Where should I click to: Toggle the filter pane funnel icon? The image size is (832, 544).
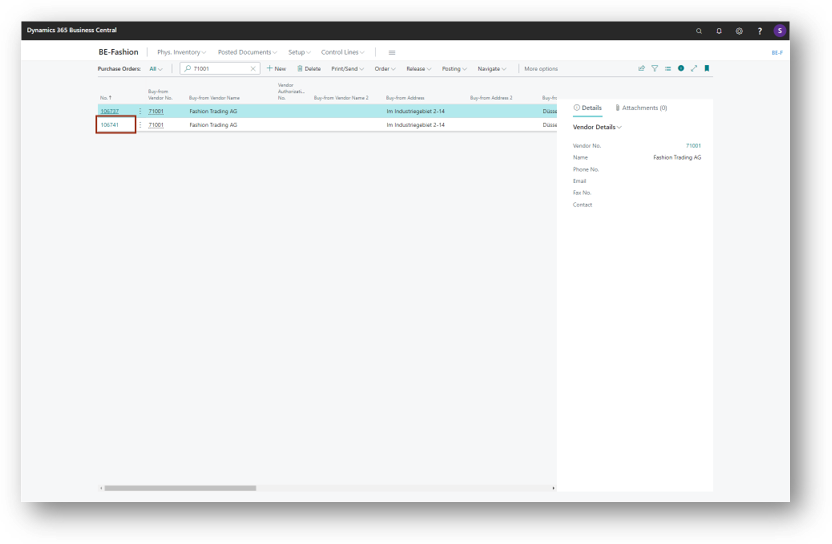click(x=655, y=68)
